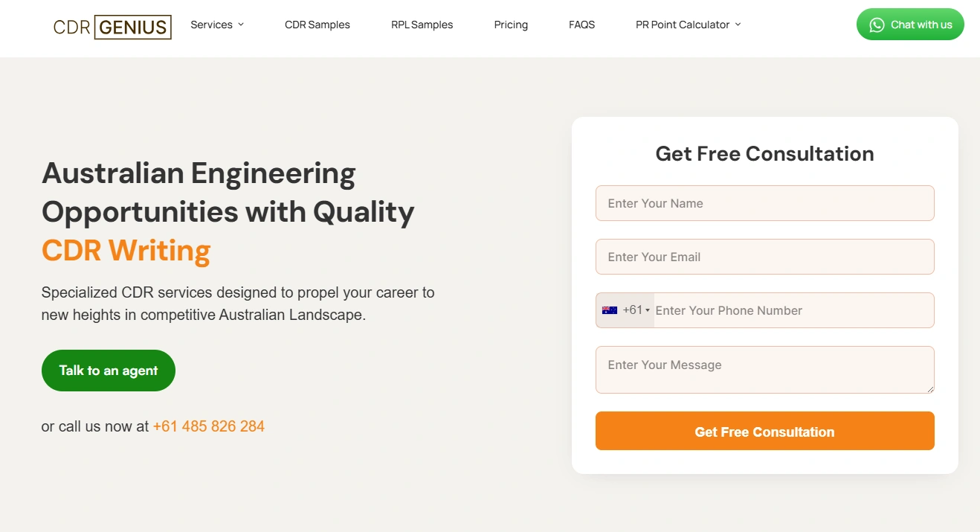Open the Pricing menu item
The width and height of the screenshot is (980, 532).
point(511,25)
